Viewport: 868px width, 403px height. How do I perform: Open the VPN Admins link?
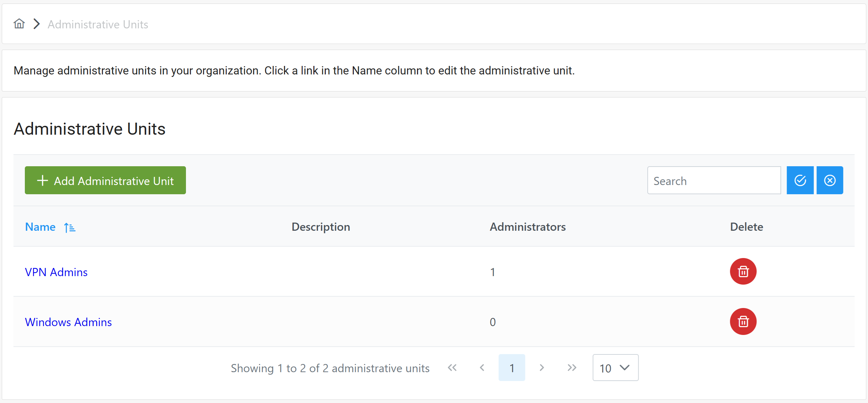56,272
